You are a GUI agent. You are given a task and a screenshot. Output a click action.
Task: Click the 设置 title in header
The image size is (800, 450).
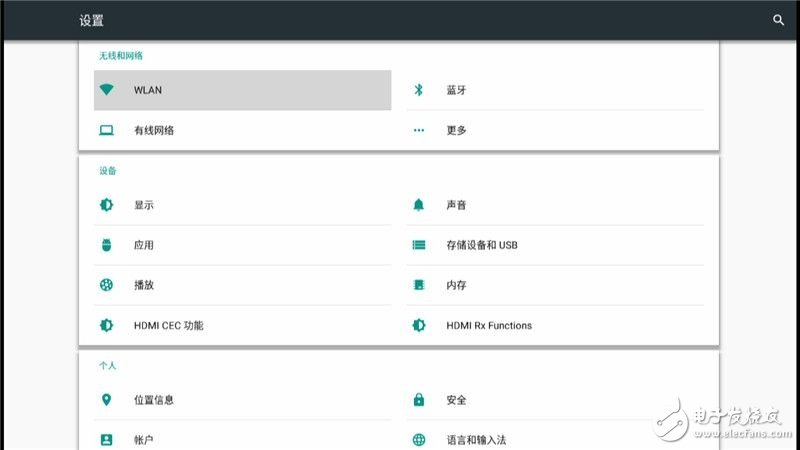pos(91,20)
